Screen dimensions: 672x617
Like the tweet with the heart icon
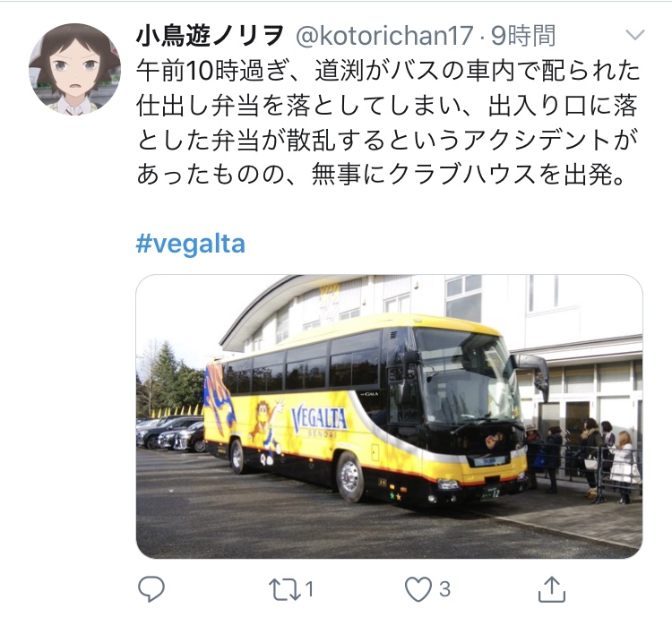point(418,589)
